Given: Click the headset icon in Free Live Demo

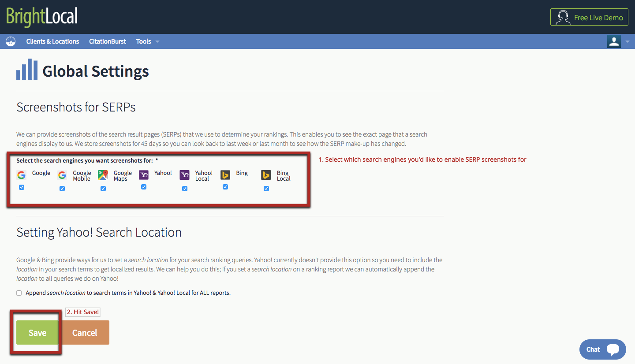Looking at the screenshot, I should pos(562,18).
